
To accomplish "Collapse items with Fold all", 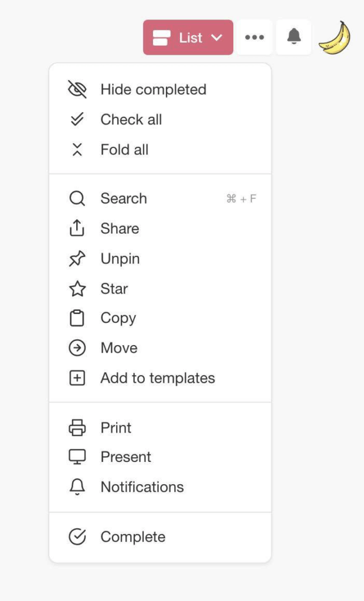I will point(124,150).
